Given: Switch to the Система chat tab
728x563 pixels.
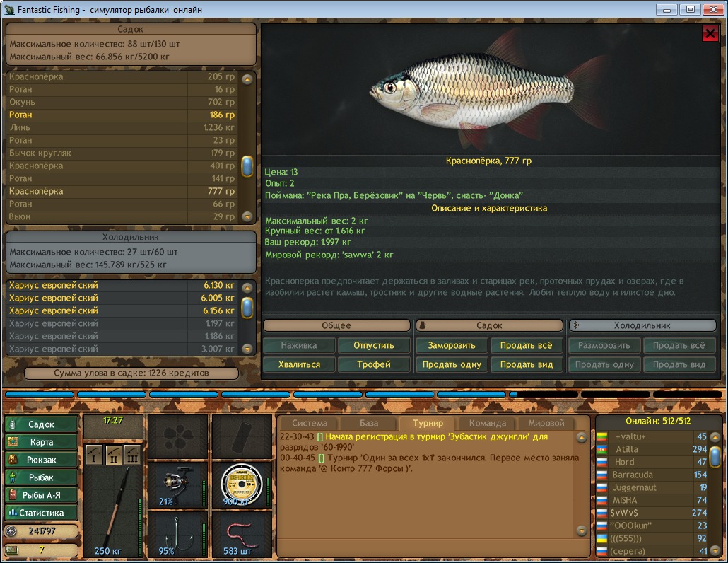Looking at the screenshot, I should coord(310,423).
